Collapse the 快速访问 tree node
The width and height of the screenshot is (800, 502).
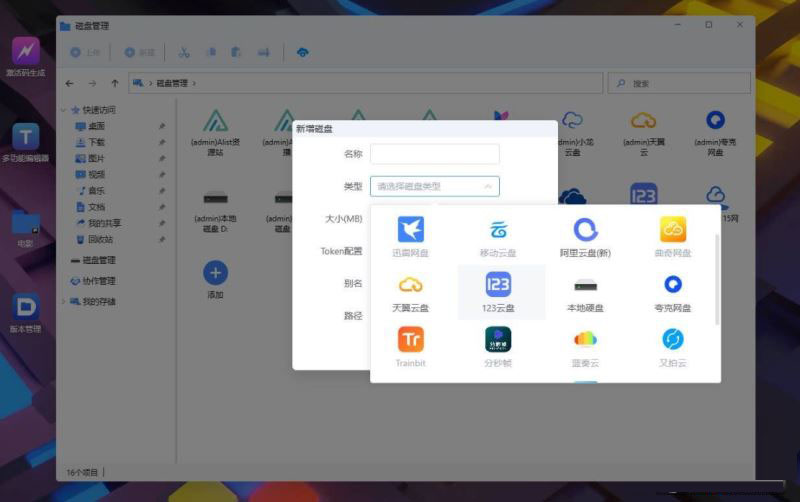click(64, 110)
